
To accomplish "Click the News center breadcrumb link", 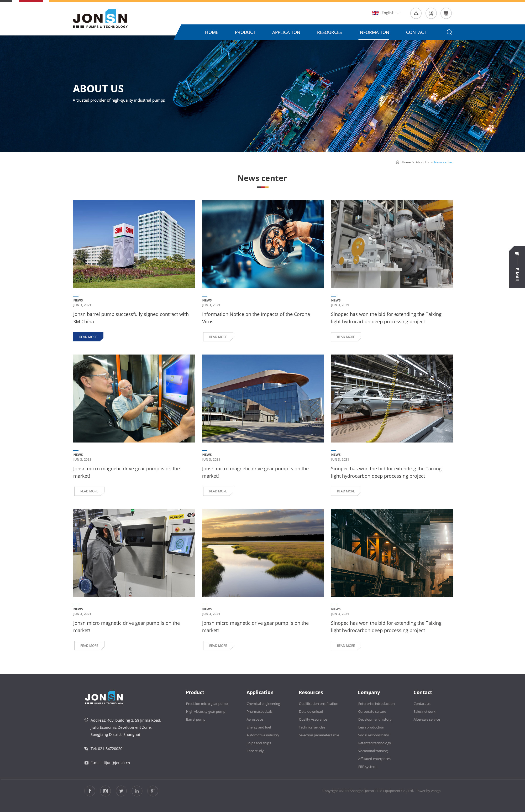I will (x=443, y=162).
